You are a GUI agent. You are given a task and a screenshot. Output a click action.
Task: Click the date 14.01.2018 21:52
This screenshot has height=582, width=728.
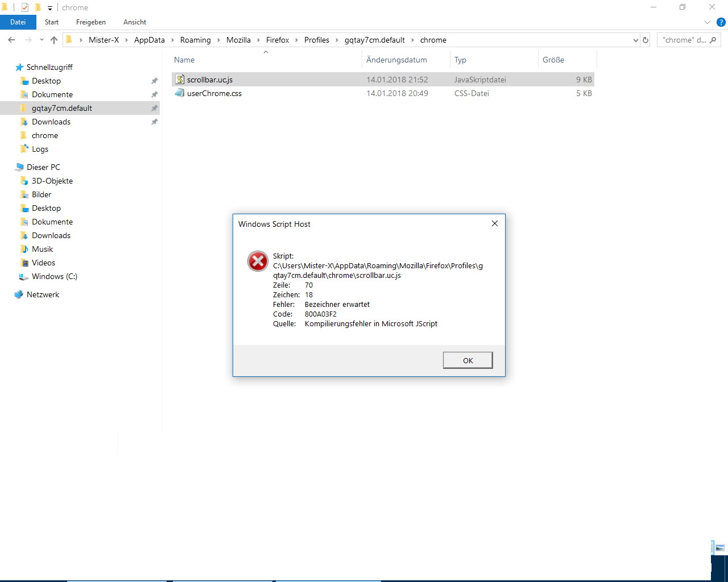397,80
